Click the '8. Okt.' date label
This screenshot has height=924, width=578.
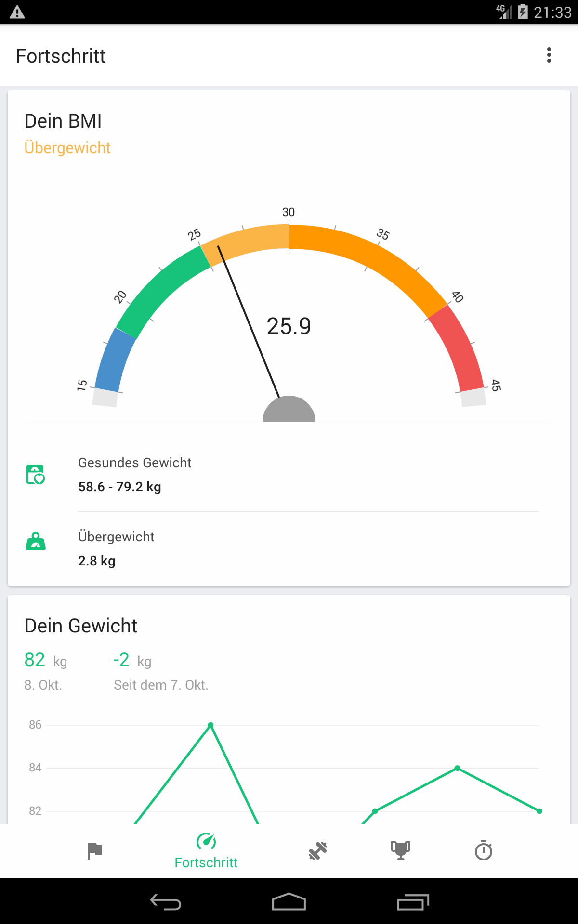(x=43, y=685)
